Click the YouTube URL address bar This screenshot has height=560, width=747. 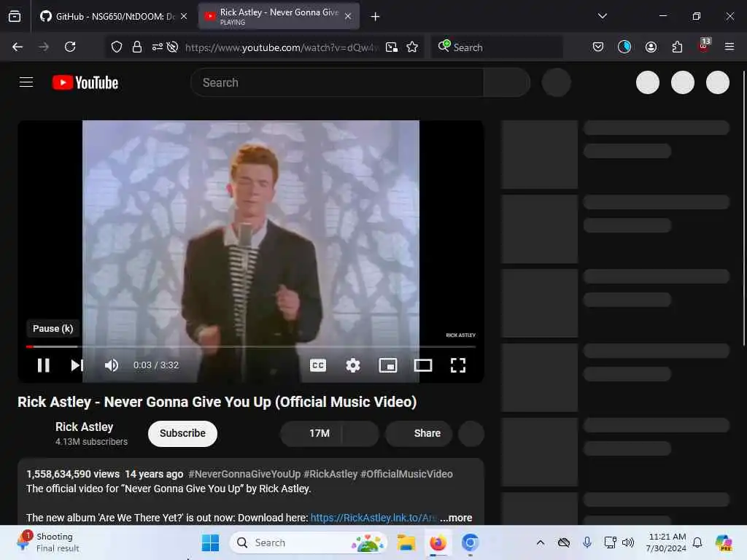[x=282, y=47]
